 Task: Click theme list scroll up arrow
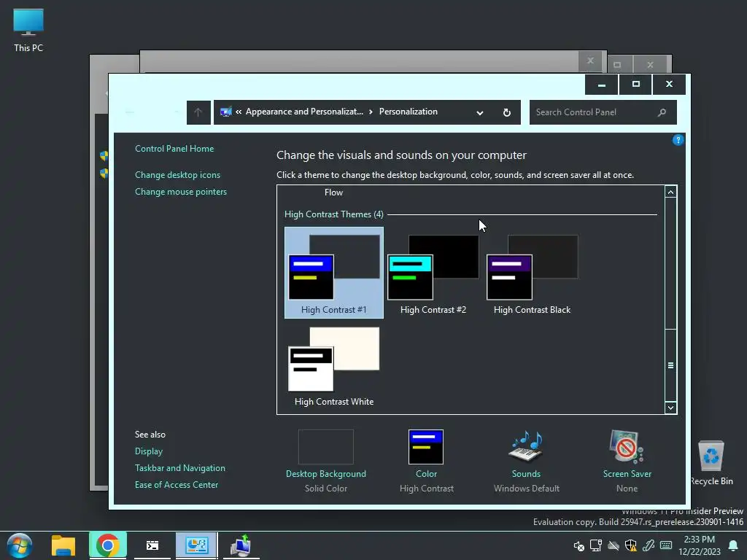(x=670, y=192)
